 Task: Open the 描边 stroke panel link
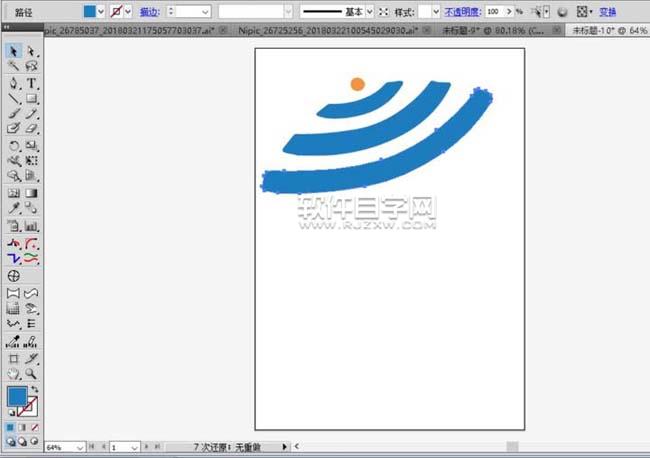click(150, 12)
